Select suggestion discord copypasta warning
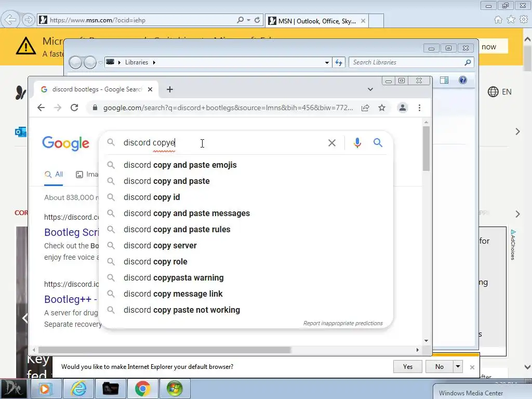The image size is (532, 399). pyautogui.click(x=247, y=278)
